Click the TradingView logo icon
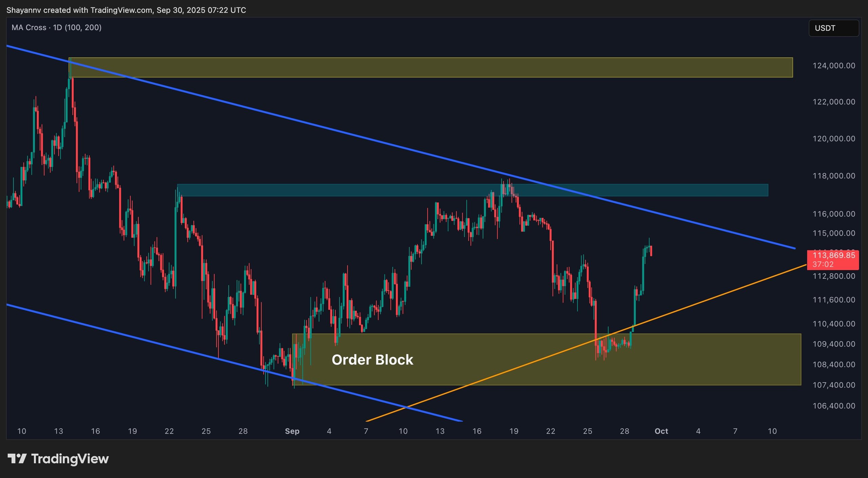This screenshot has width=868, height=478. pos(17,459)
